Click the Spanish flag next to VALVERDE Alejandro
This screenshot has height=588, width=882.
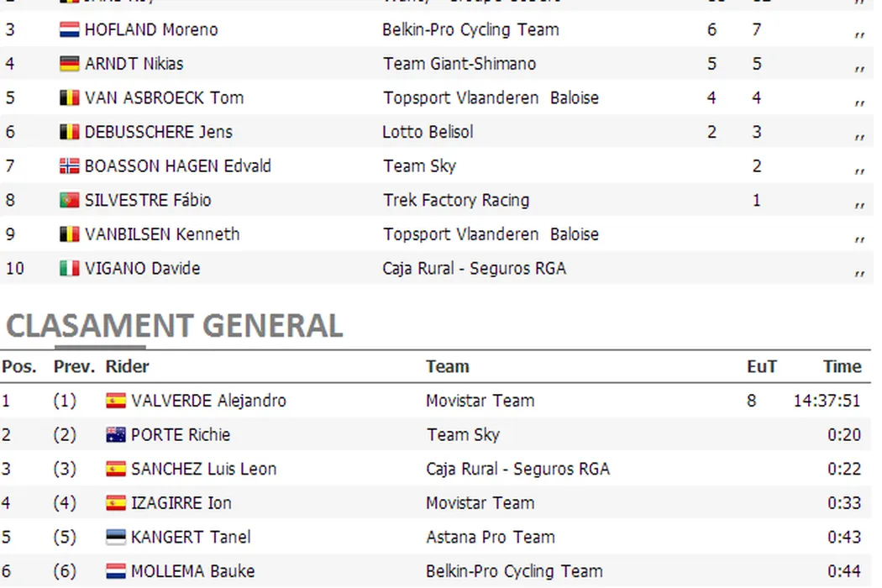point(116,401)
